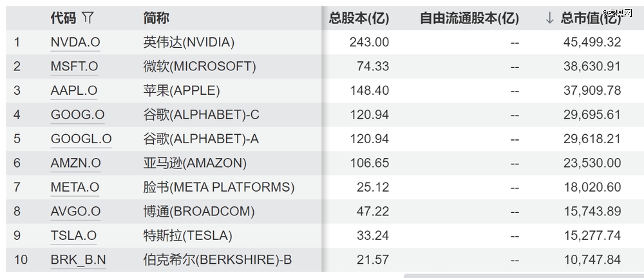The width and height of the screenshot is (644, 278).
Task: Sort by the 总股本(亿) column header
Action: click(359, 18)
